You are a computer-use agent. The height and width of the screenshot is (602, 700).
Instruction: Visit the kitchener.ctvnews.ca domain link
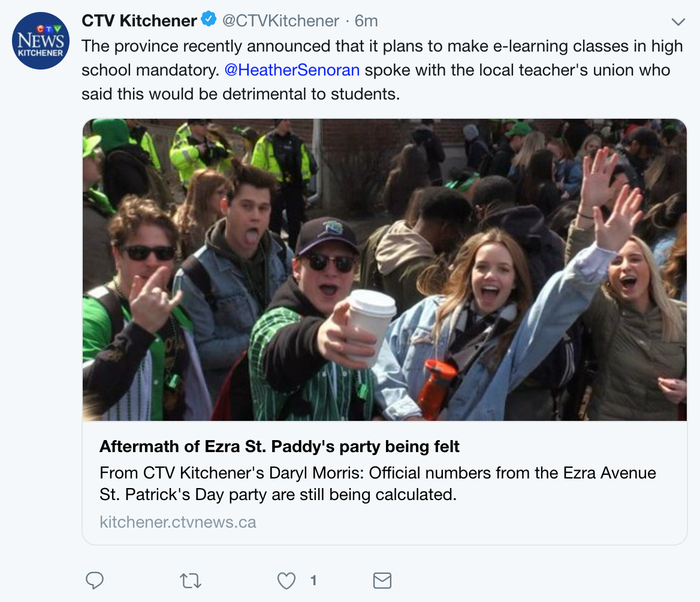point(178,522)
